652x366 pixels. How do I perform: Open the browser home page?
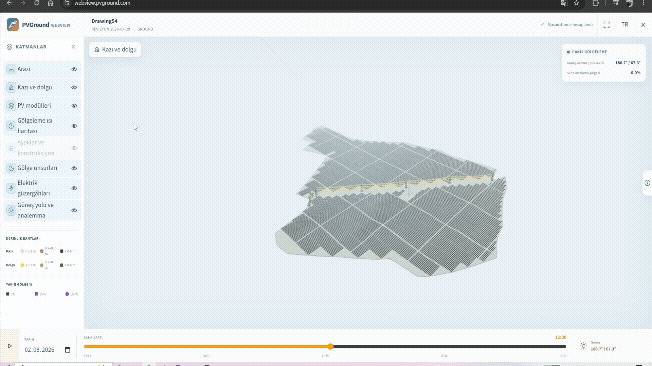coord(50,3)
